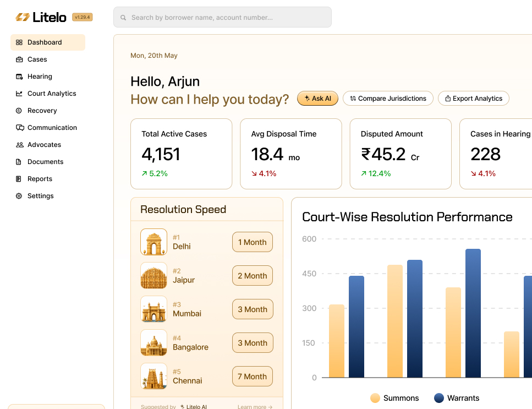Click the Bangalore Vidhana Soudha thumbnail

coord(153,343)
